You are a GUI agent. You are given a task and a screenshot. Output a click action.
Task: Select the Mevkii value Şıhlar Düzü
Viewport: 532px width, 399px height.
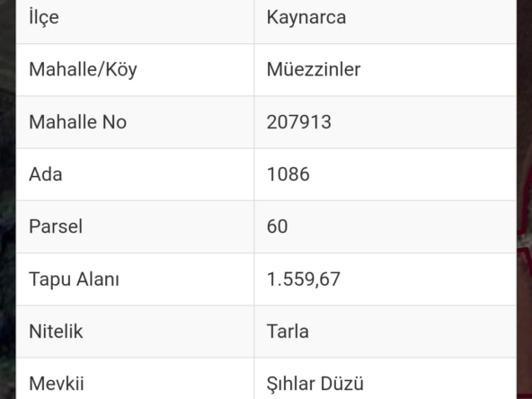pyautogui.click(x=315, y=384)
